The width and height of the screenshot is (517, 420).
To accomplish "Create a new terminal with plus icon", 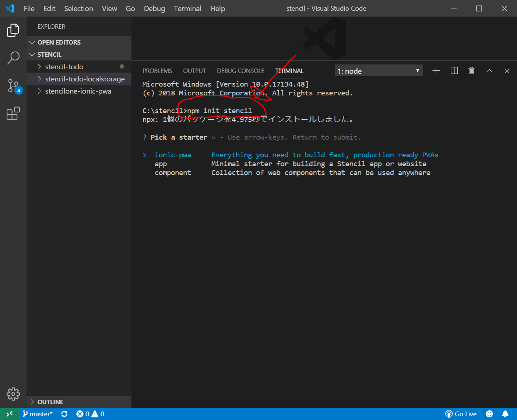I will pos(436,71).
